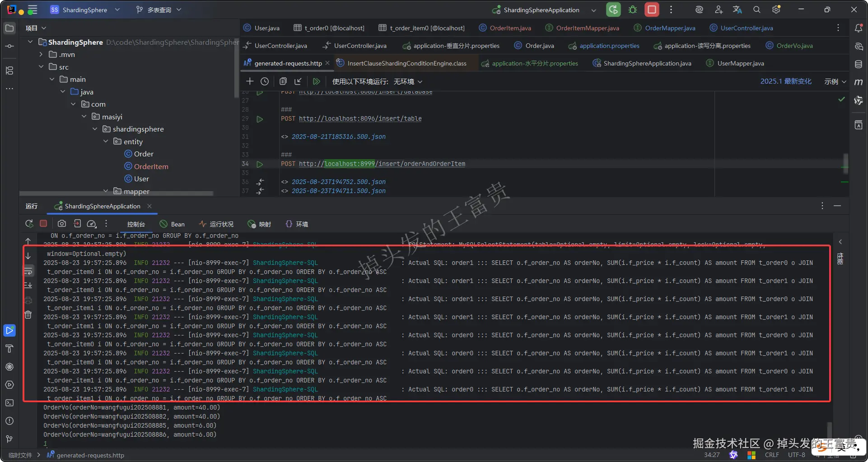Viewport: 868px width, 462px height.
Task: Select the 运行状况 tab in the Run panel
Action: tap(216, 224)
